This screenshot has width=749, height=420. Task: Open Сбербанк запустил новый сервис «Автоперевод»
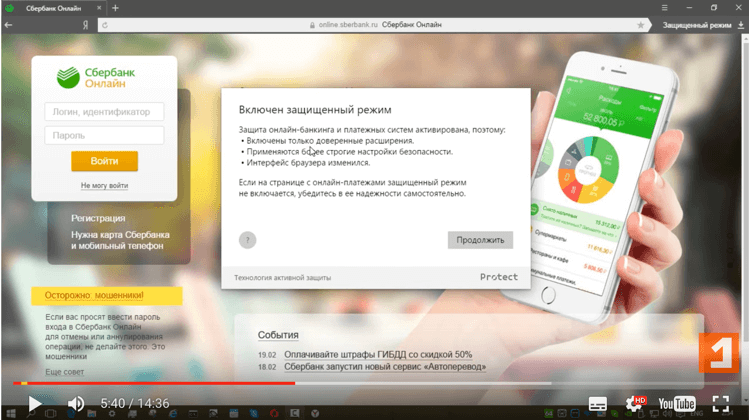point(385,366)
